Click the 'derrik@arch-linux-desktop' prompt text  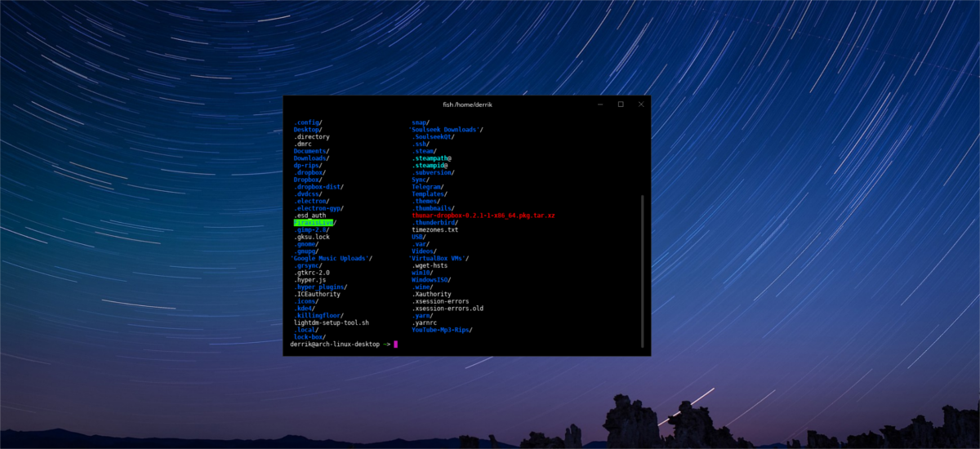335,345
